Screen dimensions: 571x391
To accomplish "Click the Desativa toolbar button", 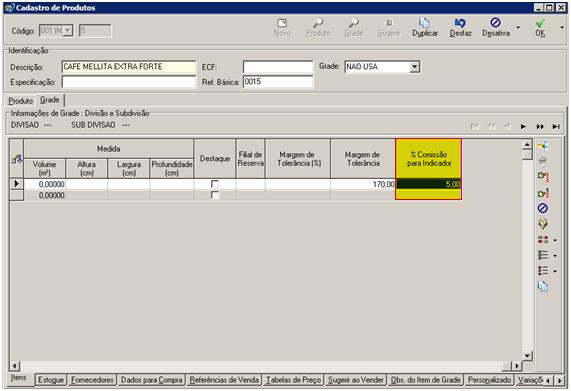I will point(496,28).
